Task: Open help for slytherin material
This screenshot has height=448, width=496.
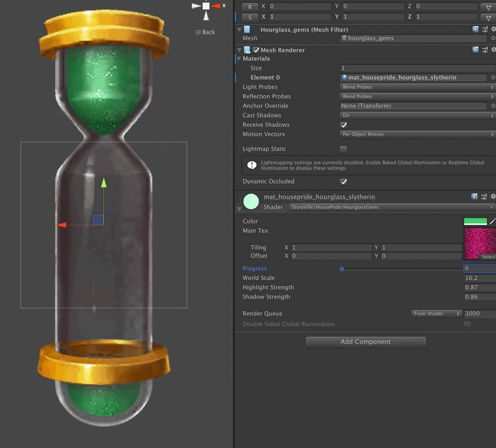Action: tap(474, 197)
